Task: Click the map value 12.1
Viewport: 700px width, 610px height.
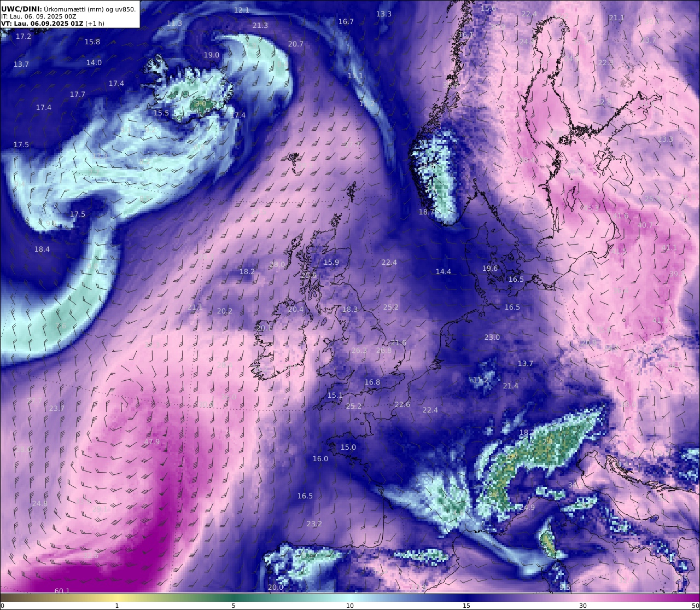Action: coord(242,10)
